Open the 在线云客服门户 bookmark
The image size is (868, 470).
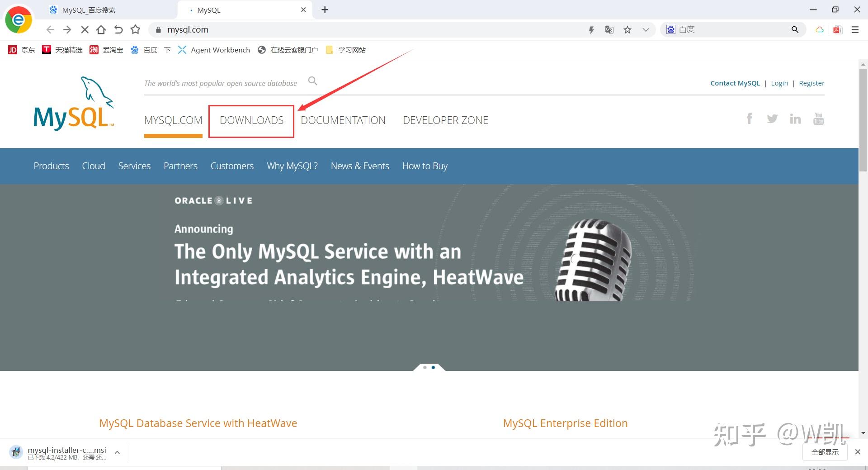point(288,50)
